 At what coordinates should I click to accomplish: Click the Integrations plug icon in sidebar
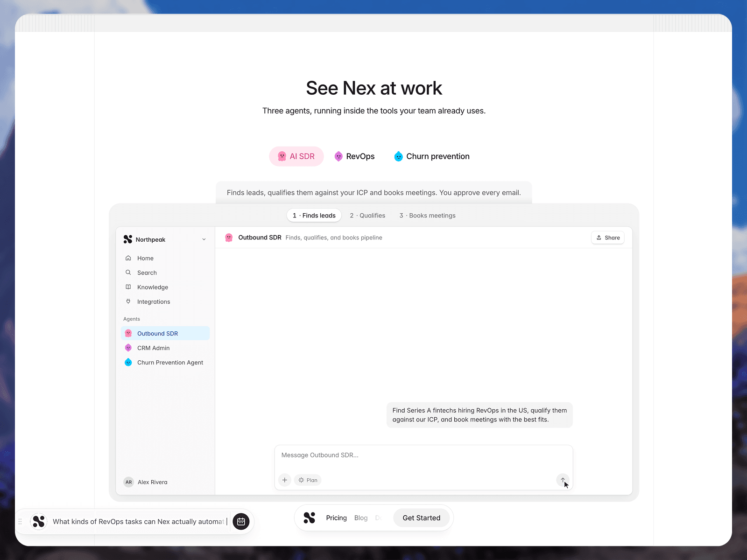[128, 301]
